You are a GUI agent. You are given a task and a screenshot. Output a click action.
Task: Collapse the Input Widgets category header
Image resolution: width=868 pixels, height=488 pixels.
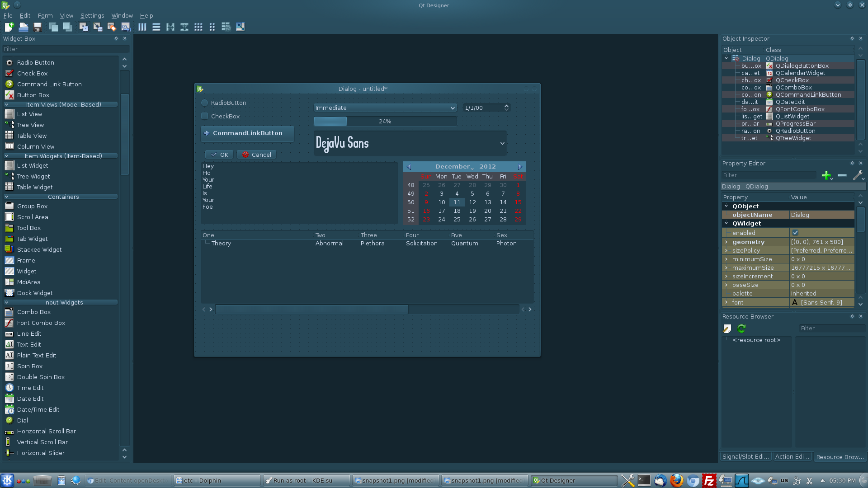pos(61,303)
